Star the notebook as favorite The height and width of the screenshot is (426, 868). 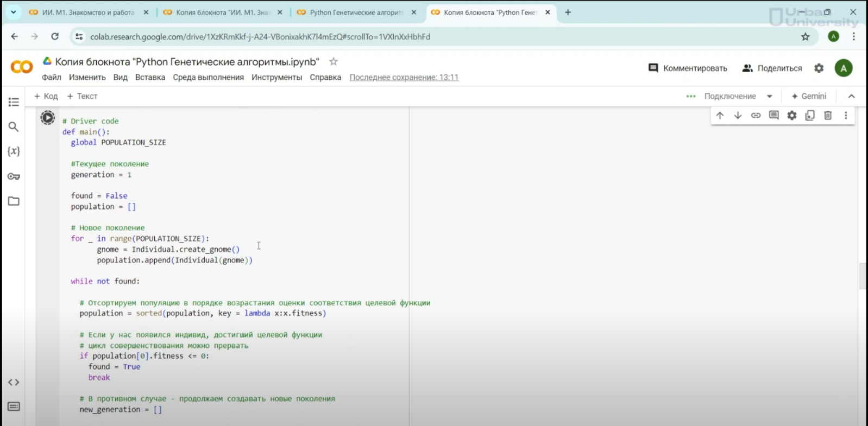click(x=334, y=62)
